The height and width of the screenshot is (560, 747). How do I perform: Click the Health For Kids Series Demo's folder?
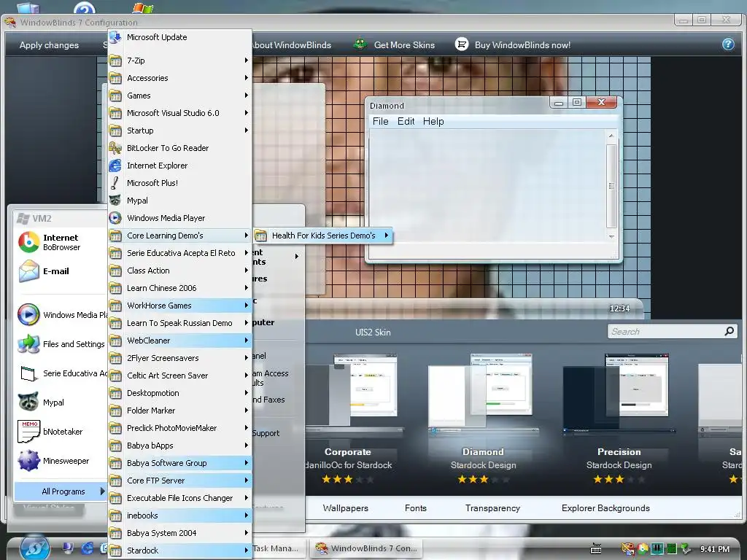pos(323,236)
